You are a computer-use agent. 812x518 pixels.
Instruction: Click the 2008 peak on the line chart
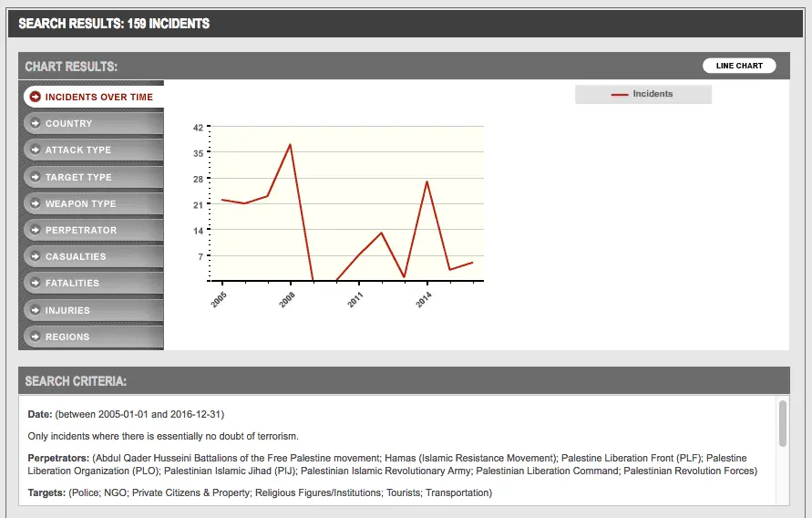click(x=290, y=144)
